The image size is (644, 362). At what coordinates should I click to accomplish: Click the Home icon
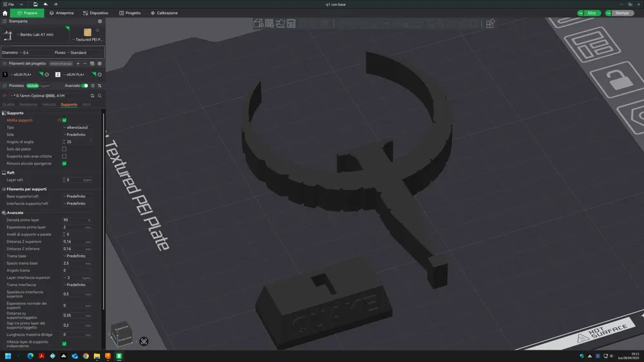coord(5,13)
